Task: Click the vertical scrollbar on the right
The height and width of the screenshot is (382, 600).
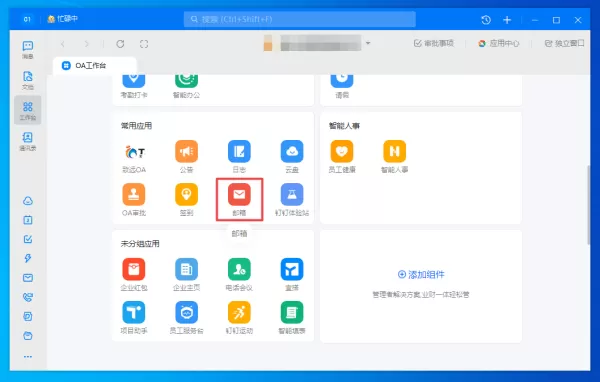Action: [589, 205]
